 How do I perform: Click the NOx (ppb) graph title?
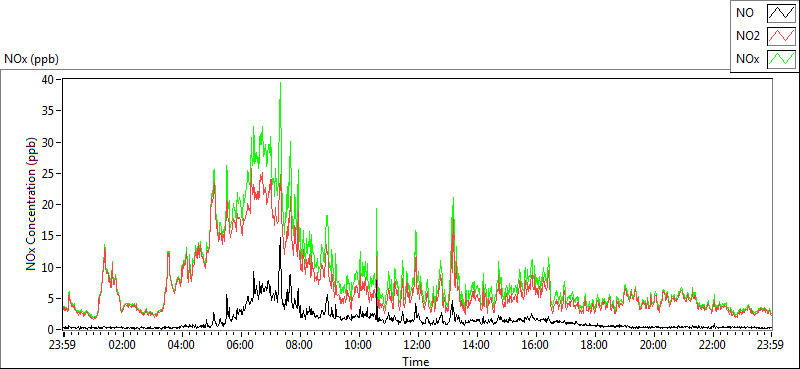click(x=32, y=59)
